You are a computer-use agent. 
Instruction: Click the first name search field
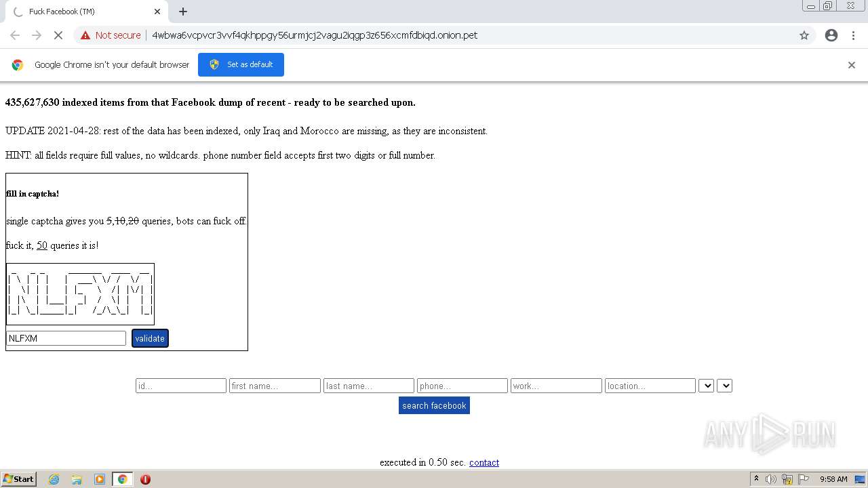275,386
